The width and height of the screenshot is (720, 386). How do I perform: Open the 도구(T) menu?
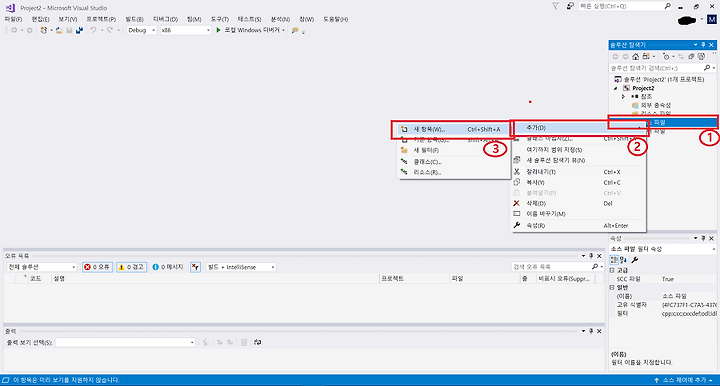point(219,19)
